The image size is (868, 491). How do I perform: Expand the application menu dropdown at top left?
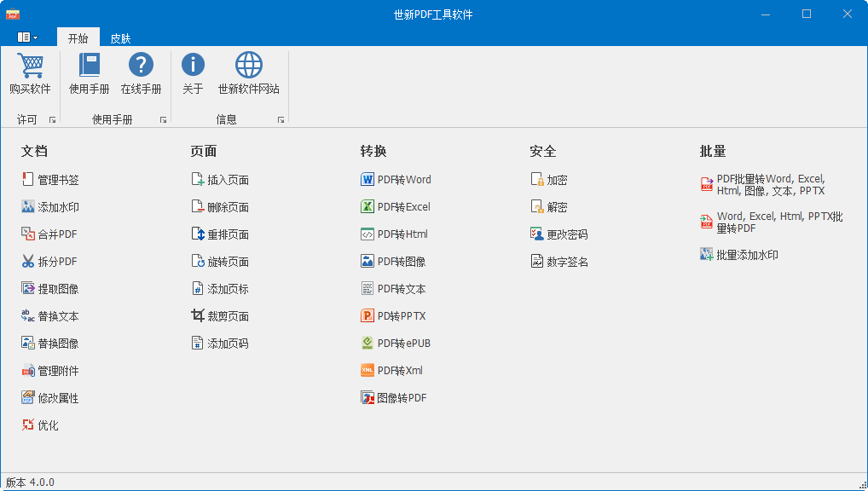26,38
